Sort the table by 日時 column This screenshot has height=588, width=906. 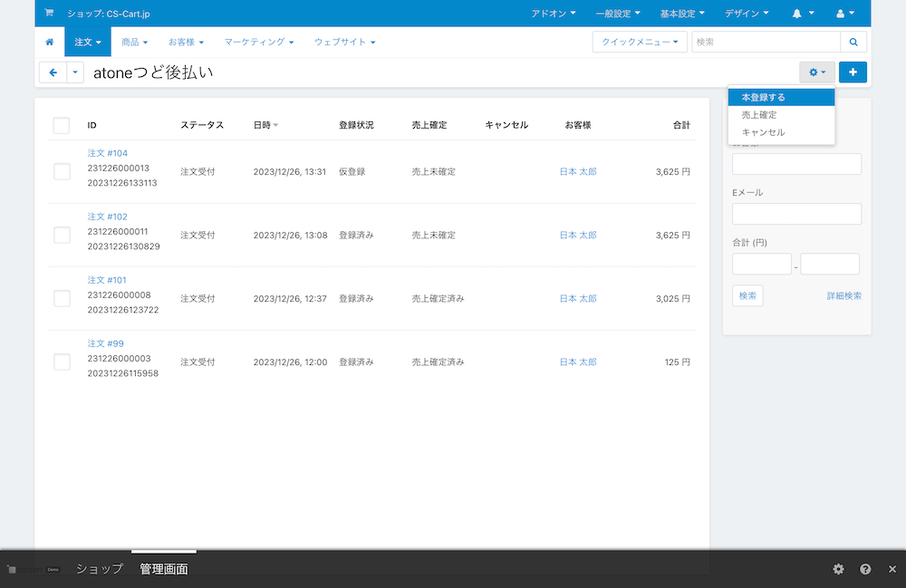tap(265, 125)
